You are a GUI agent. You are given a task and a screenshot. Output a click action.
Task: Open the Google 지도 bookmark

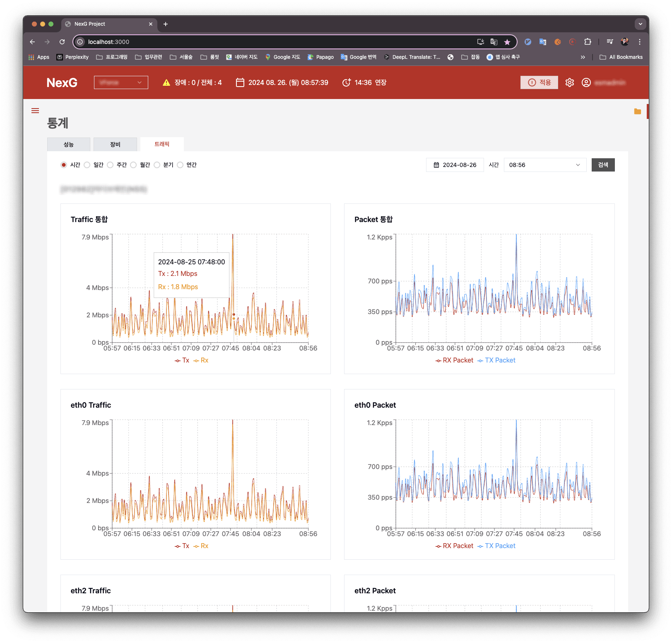coord(282,57)
